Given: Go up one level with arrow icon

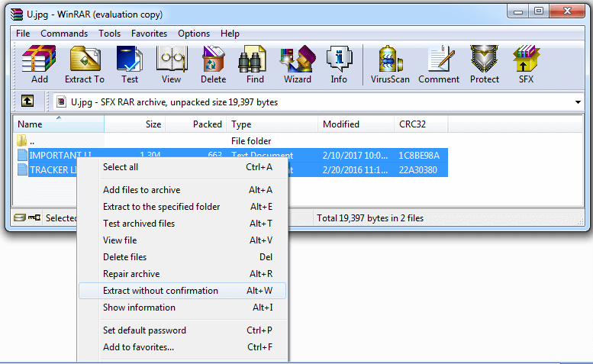Looking at the screenshot, I should point(27,101).
